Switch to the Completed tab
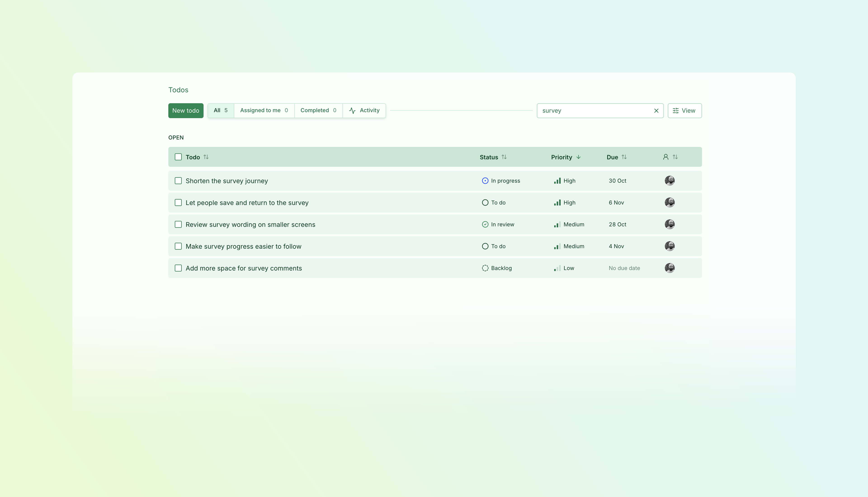 click(x=318, y=111)
